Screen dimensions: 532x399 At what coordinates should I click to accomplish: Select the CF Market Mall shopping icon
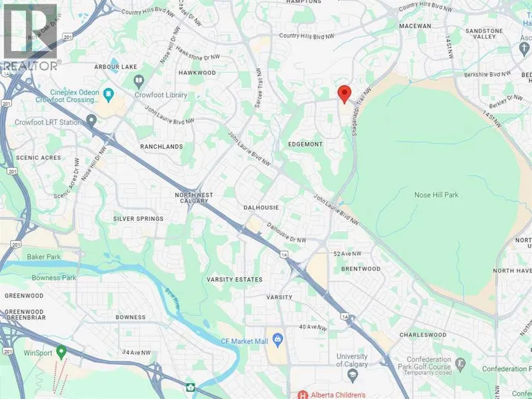tap(278, 340)
